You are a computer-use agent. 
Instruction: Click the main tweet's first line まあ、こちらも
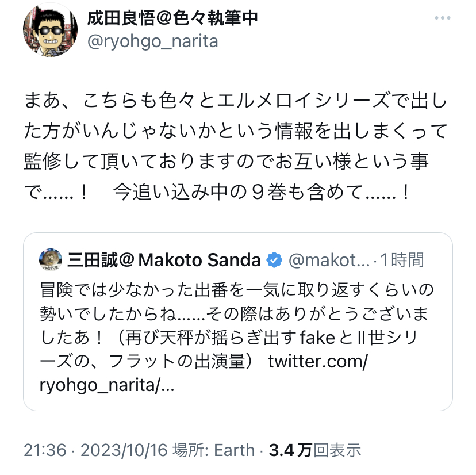pos(236,101)
